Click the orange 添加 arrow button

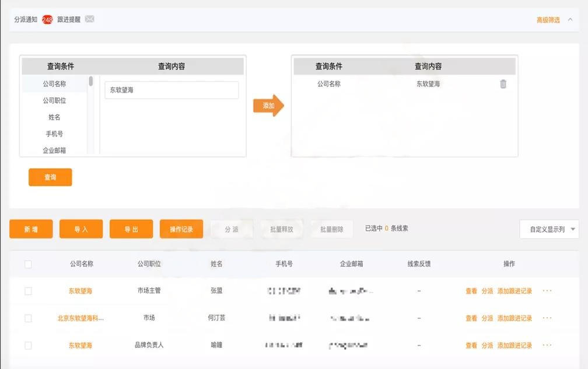[x=268, y=106]
